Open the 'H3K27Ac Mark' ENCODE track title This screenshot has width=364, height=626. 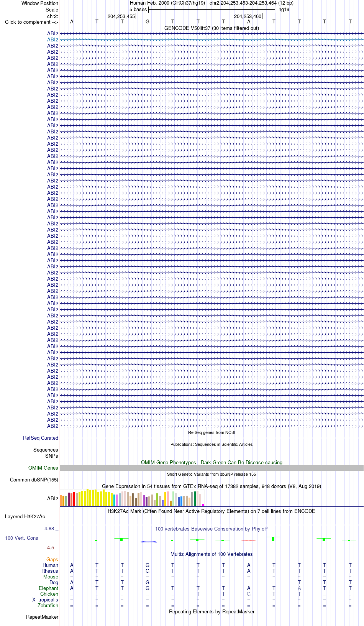click(212, 511)
